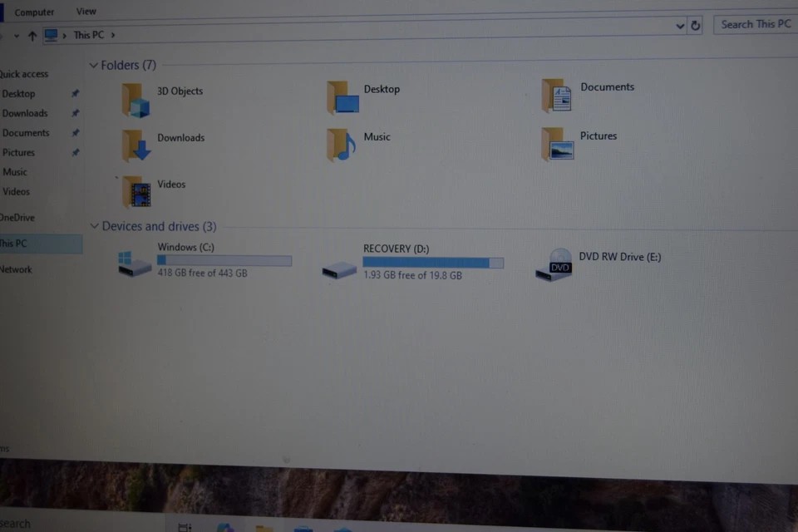Select the Videos folder with filmstrip icon

(x=136, y=192)
